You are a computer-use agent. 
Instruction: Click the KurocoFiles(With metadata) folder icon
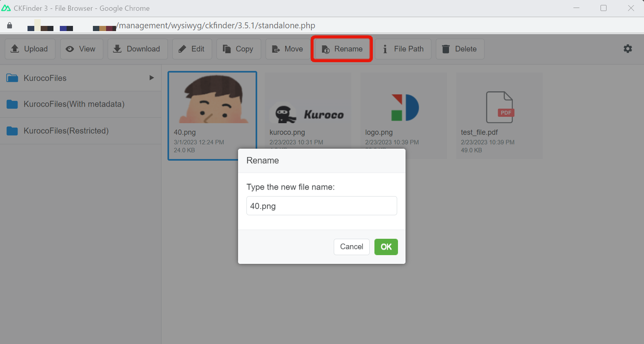[x=12, y=104]
